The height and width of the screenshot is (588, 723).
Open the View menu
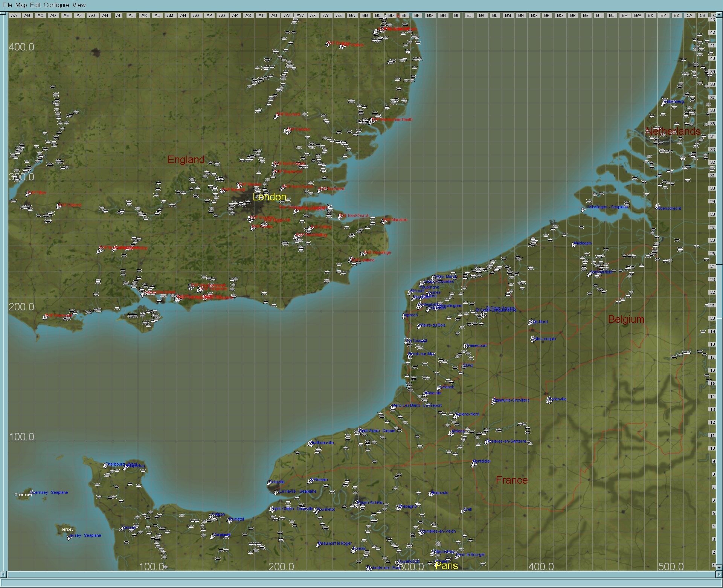[79, 5]
